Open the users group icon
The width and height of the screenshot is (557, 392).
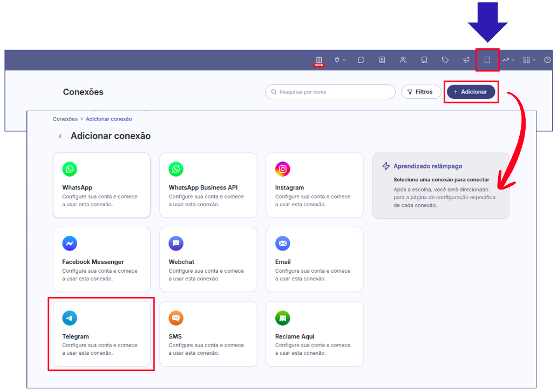point(403,60)
